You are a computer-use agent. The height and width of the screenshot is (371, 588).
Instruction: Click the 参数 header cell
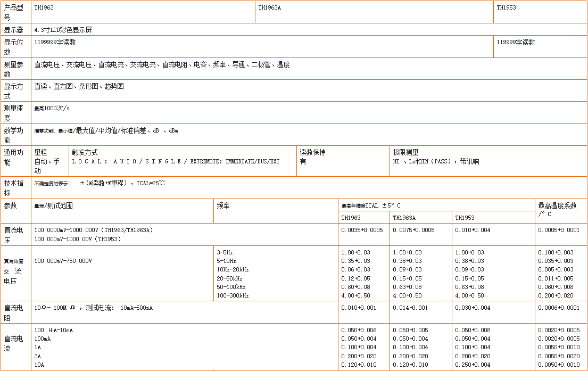pos(11,205)
